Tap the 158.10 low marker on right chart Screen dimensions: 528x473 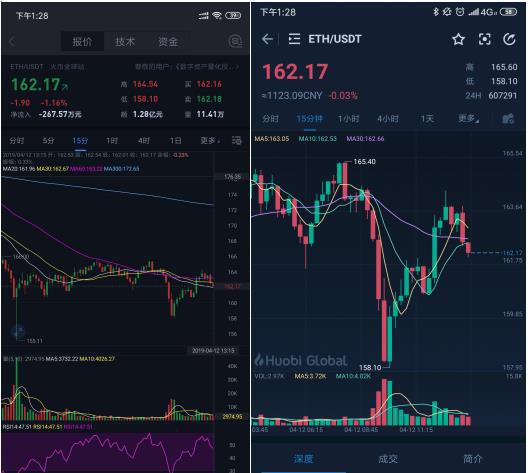(x=370, y=368)
